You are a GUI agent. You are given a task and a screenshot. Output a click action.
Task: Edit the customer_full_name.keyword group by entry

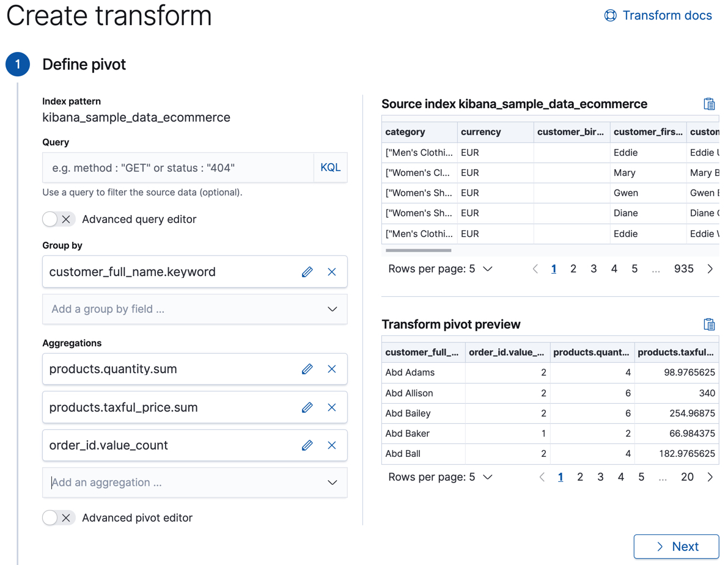307,271
